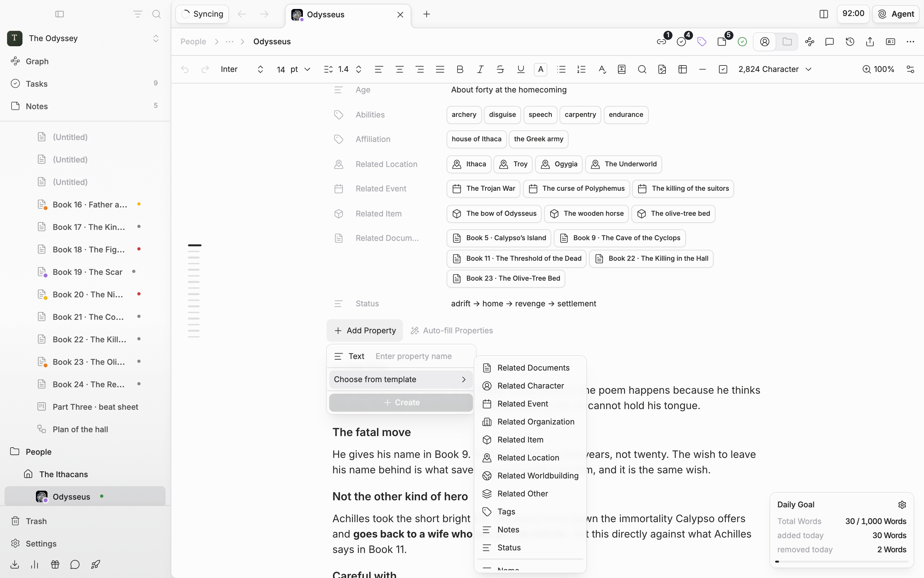Open the comments bubble icon
The image size is (924, 578).
pyautogui.click(x=829, y=42)
